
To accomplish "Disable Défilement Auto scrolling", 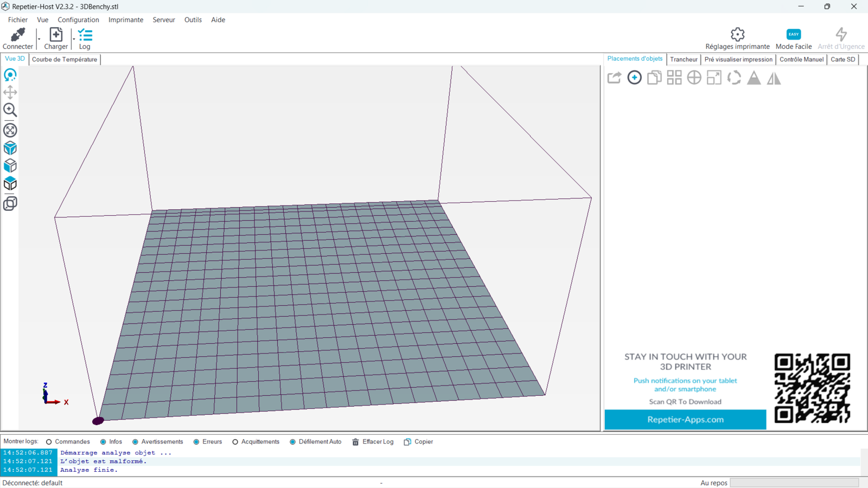I will click(x=292, y=442).
